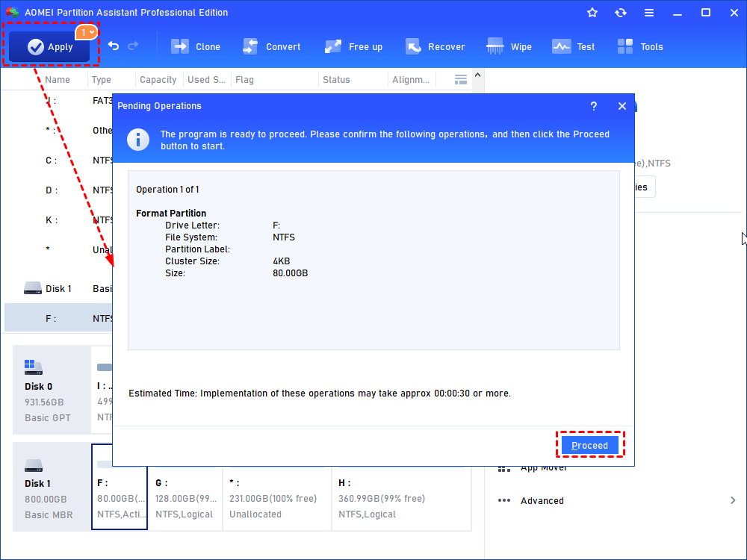Image resolution: width=747 pixels, height=560 pixels.
Task: Toggle the list view columns icon
Action: point(461,80)
